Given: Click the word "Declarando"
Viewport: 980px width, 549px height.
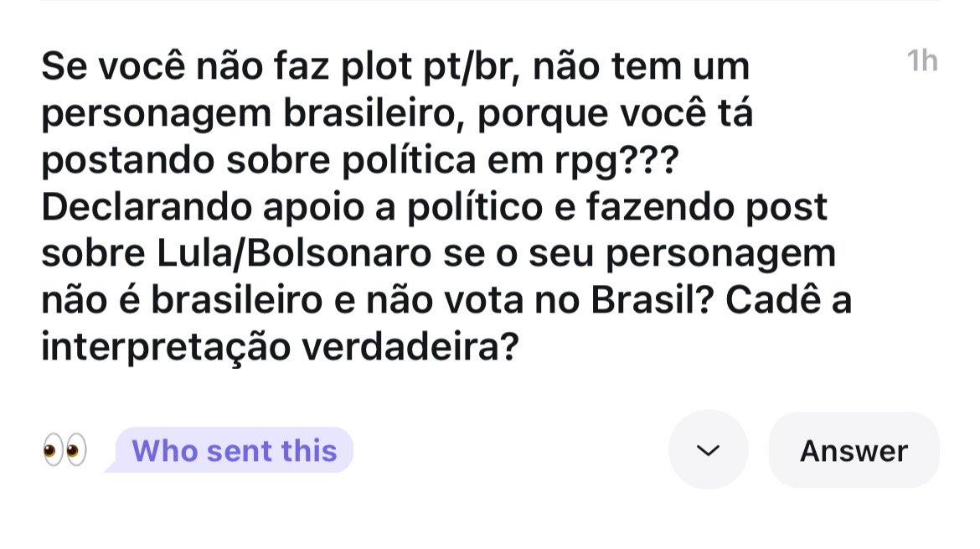Looking at the screenshot, I should click(x=147, y=206).
